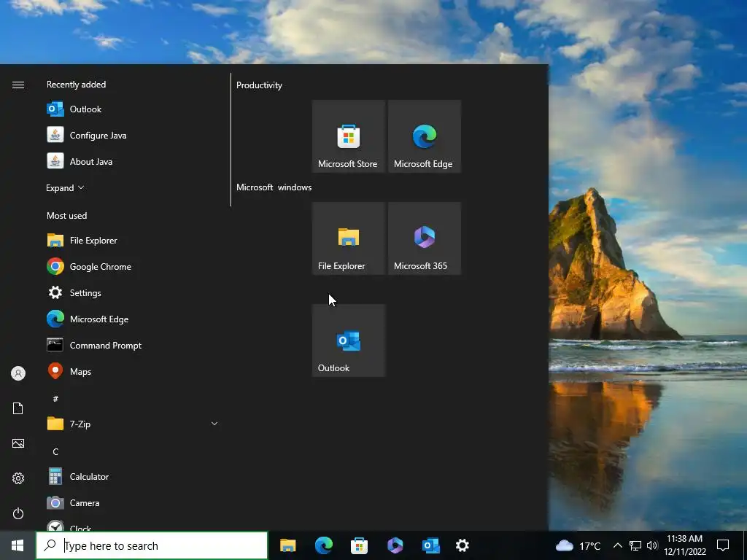Open the volume tray icon
Viewport: 747px width, 560px height.
[x=652, y=545]
